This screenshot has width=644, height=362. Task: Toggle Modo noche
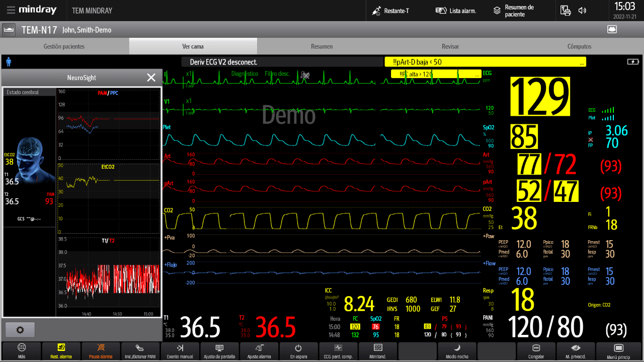point(457,351)
